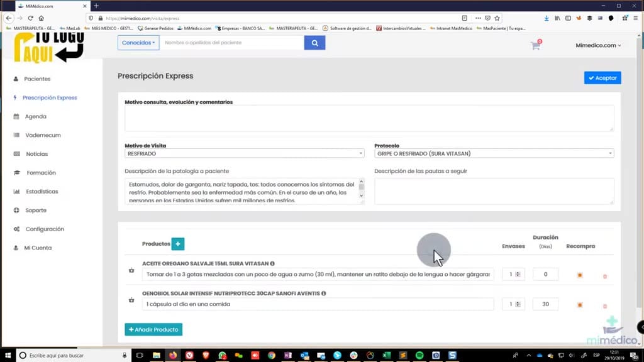Delete the Oenobiol Solar product row
The image size is (644, 362).
605,306
